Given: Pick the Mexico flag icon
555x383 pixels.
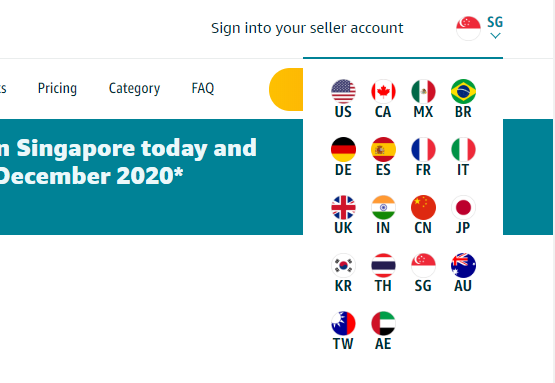Looking at the screenshot, I should pos(423,91).
